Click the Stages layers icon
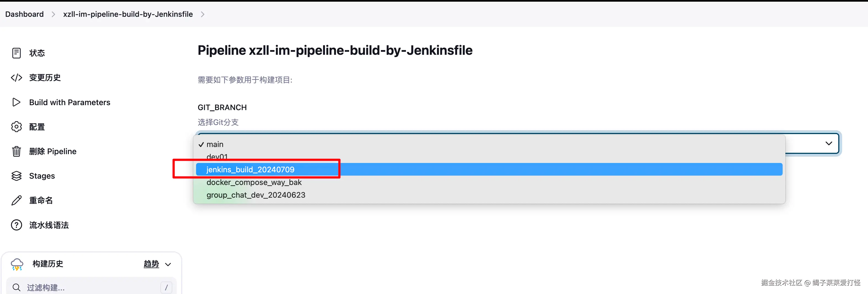 tap(16, 176)
